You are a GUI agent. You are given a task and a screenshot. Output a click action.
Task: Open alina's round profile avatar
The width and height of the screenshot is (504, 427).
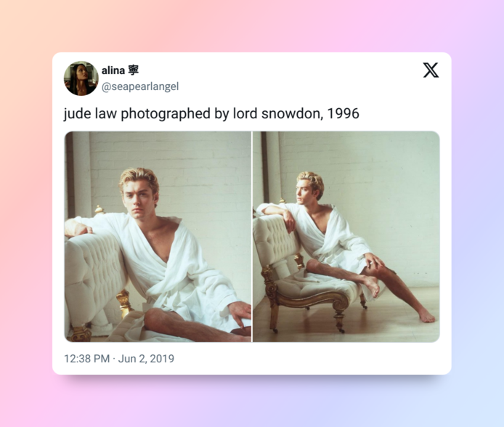[x=81, y=78]
